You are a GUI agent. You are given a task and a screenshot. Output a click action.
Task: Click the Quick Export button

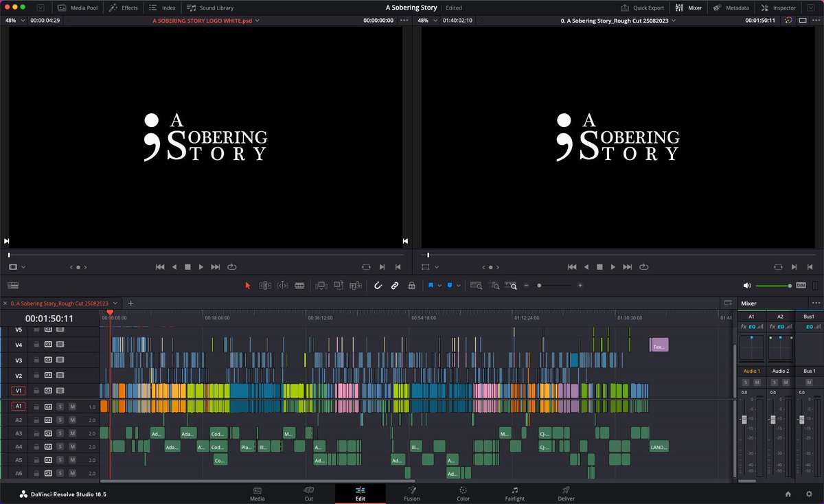[642, 8]
